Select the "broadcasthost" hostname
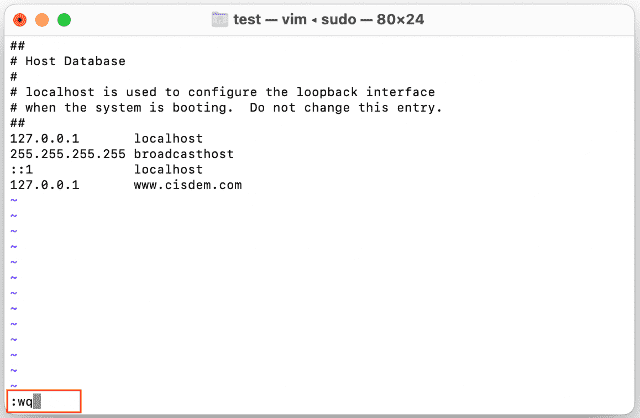This screenshot has width=640, height=418. (x=183, y=154)
